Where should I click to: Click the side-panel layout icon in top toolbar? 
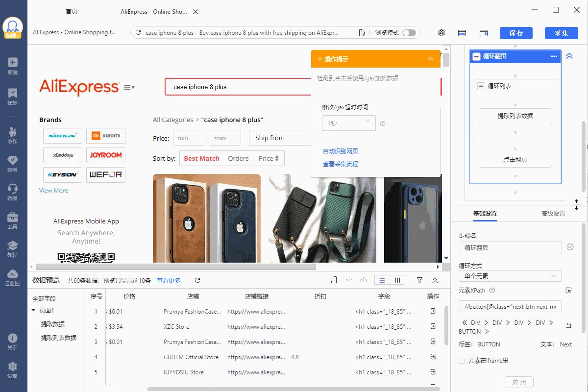tap(484, 33)
